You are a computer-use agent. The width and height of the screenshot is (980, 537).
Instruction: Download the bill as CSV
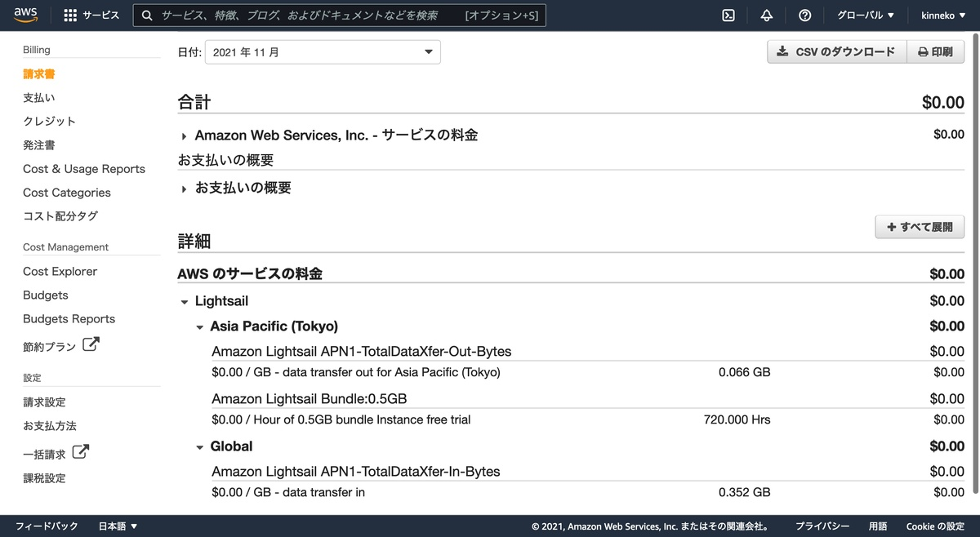coord(837,51)
